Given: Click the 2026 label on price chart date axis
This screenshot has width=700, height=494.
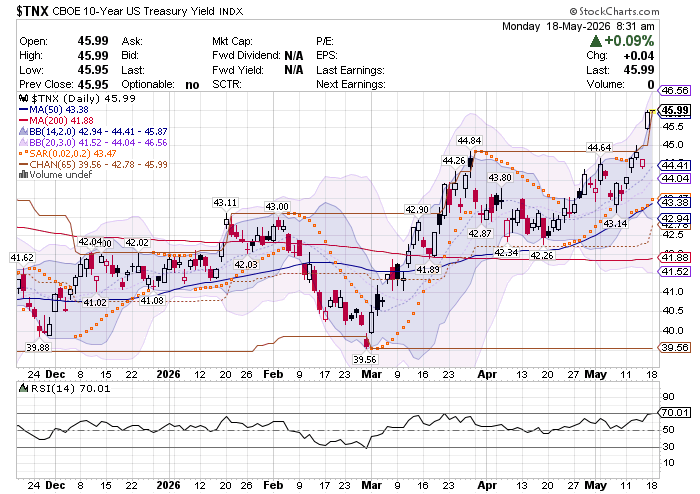Looking at the screenshot, I should coord(168,374).
